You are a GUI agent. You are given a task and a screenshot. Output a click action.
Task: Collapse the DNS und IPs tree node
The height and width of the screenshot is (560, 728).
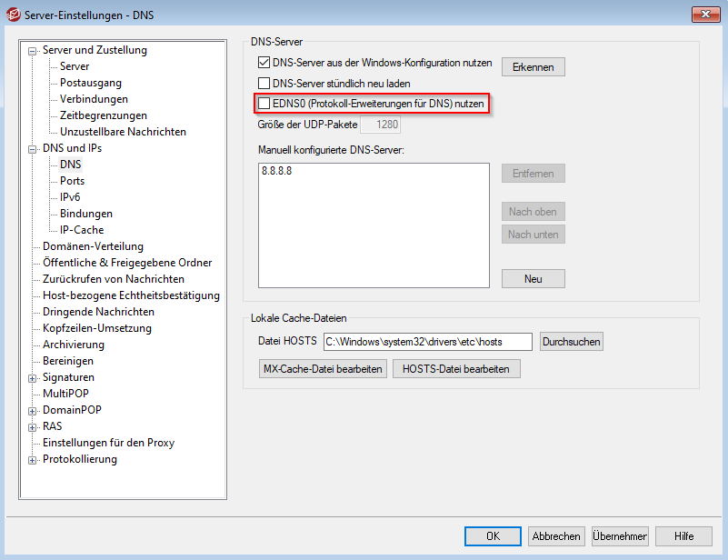coord(33,149)
